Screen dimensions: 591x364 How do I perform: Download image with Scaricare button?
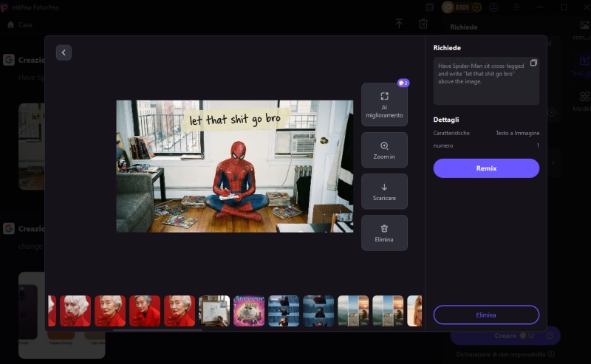(384, 191)
